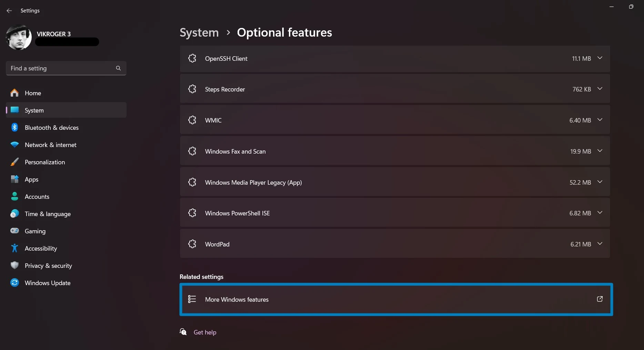Open Accounts settings

pos(66,197)
